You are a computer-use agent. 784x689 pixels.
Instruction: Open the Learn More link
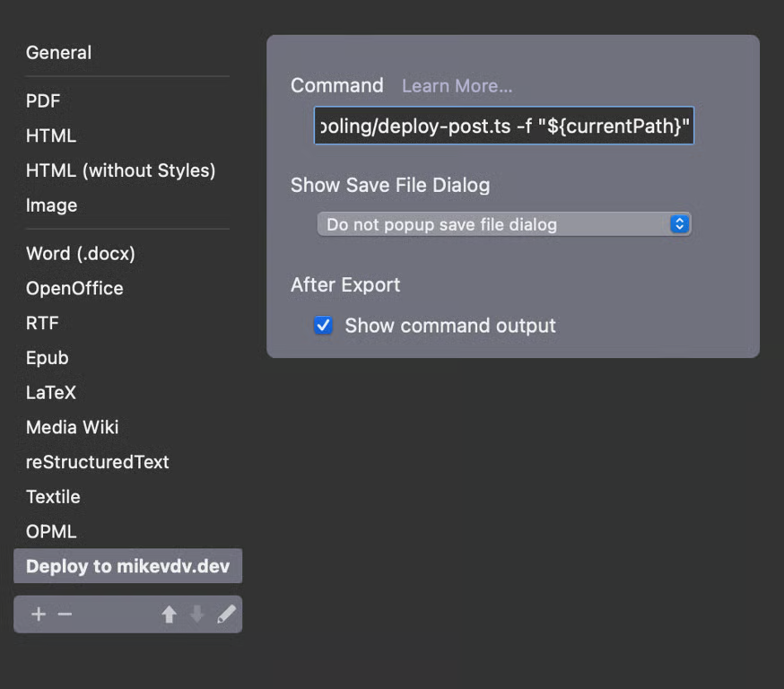click(x=457, y=86)
